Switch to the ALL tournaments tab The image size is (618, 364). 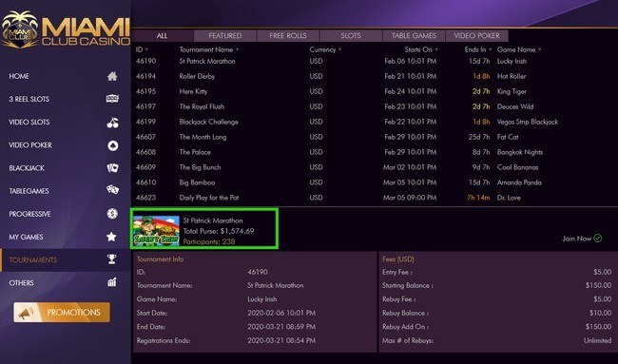[x=162, y=35]
